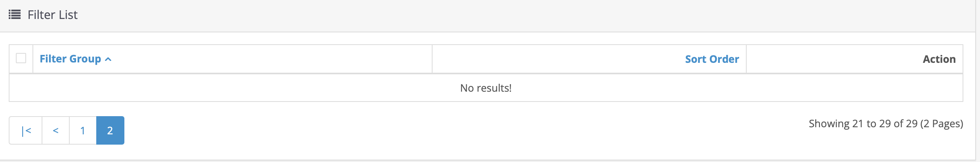Tick the select-all checkbox in table header
980x162 pixels.
pos(21,58)
